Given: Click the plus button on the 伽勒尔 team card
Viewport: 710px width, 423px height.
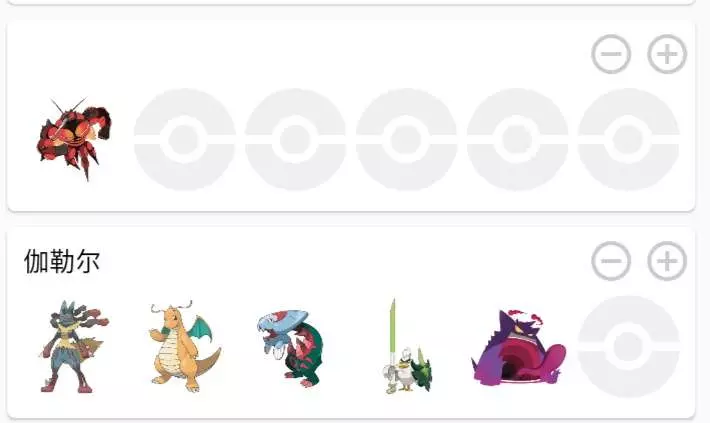Looking at the screenshot, I should [x=667, y=261].
